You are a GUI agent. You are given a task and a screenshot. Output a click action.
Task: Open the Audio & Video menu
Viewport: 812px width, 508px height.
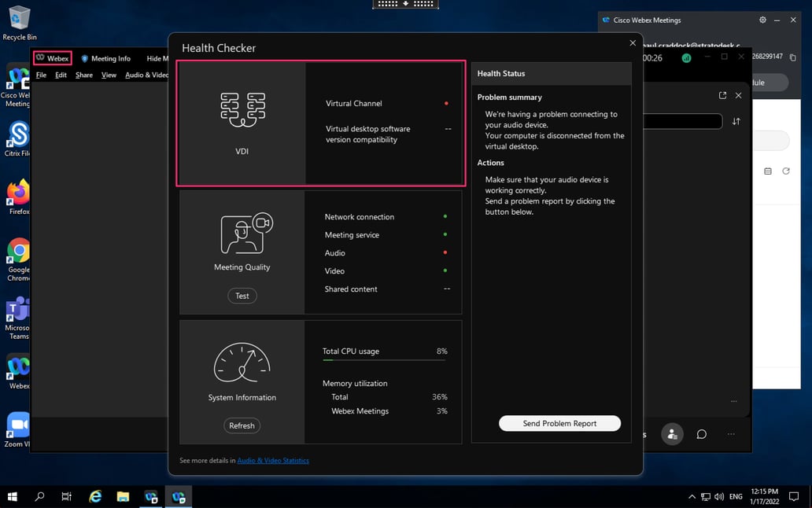pos(146,75)
